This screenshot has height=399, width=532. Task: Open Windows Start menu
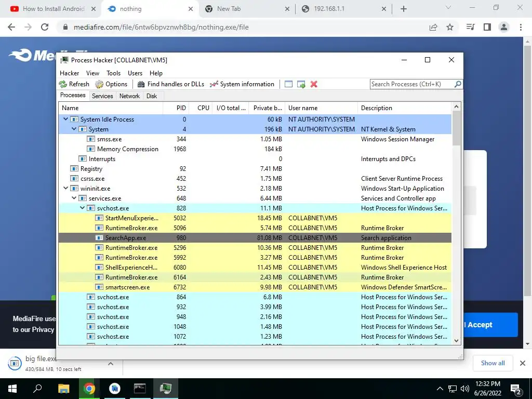coord(12,389)
